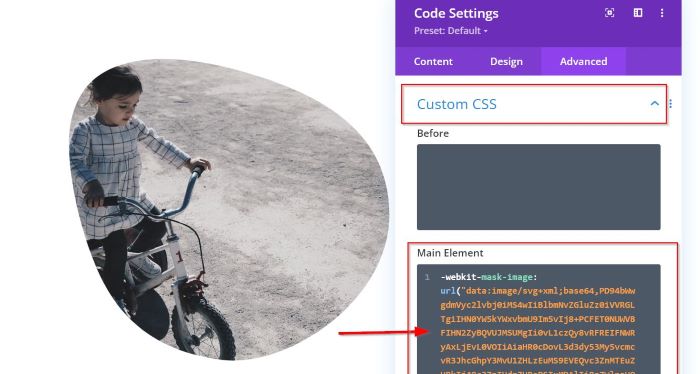Click the masked girl on bicycle image
This screenshot has height=374, width=700.
(229, 210)
